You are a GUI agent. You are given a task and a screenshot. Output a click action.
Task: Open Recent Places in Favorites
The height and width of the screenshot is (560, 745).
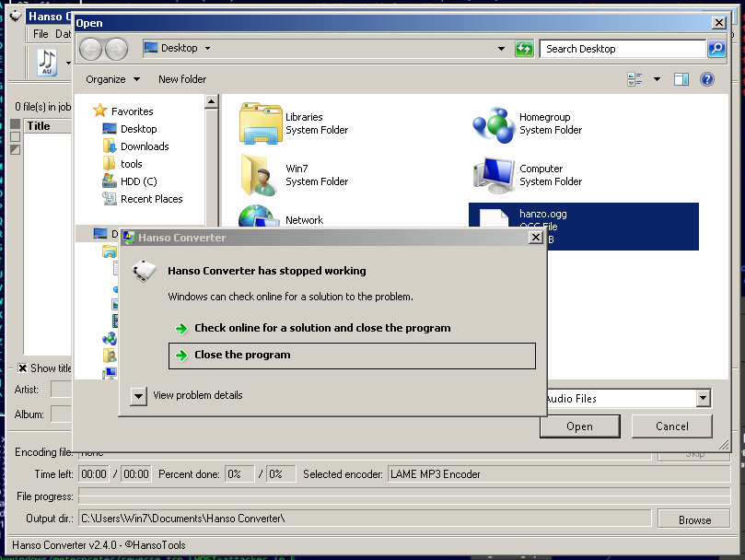pos(151,199)
